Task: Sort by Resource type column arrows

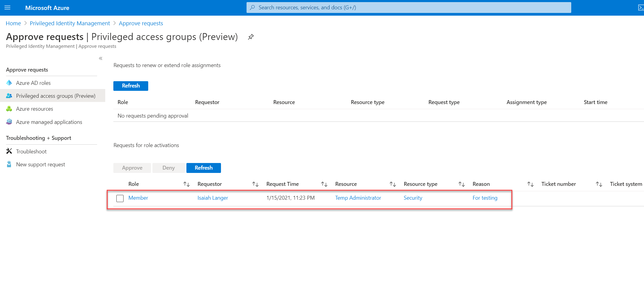Action: (462, 184)
